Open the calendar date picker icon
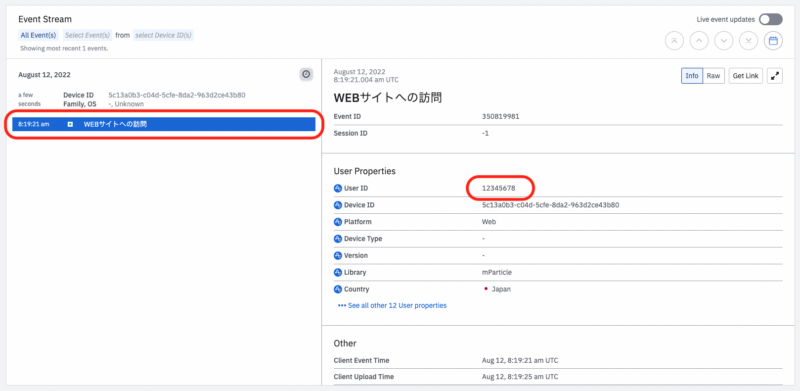Screen dimensions: 800x391 [x=773, y=41]
